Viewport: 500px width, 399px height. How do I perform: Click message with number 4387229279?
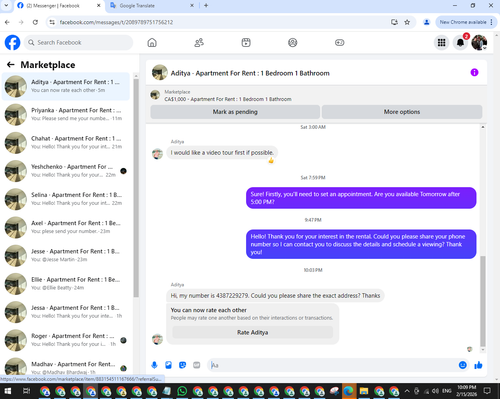coord(275,296)
